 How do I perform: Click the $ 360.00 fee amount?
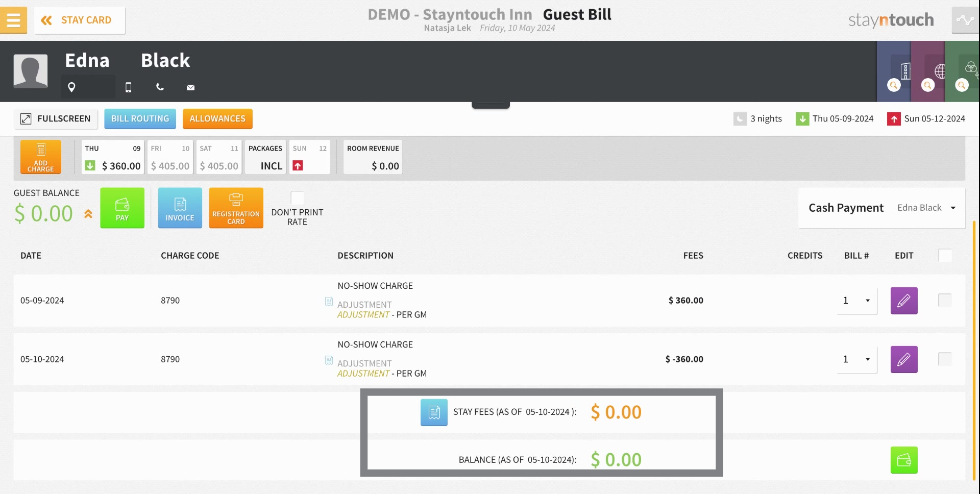pos(686,301)
